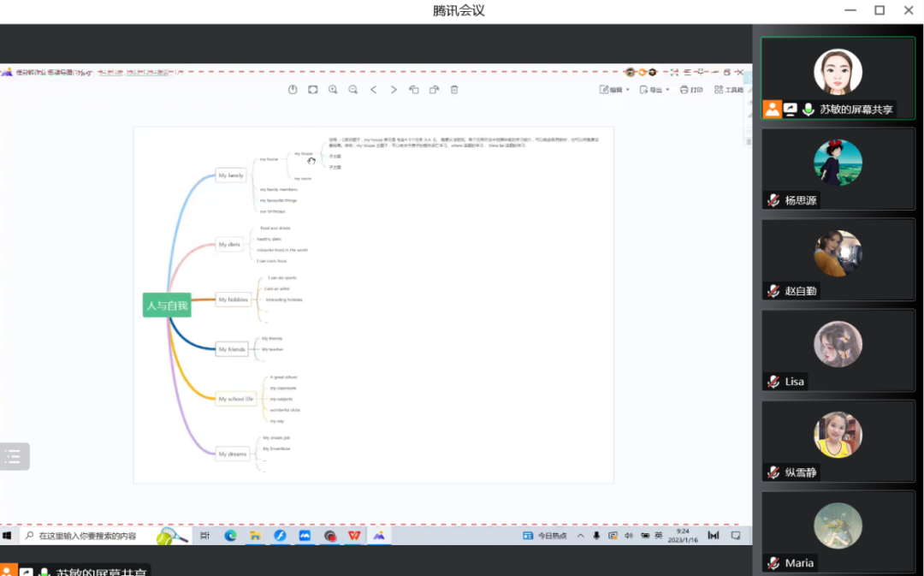The height and width of the screenshot is (576, 924).
Task: Rotate view counterclockwise in the viewer toolbar
Action: (x=414, y=90)
